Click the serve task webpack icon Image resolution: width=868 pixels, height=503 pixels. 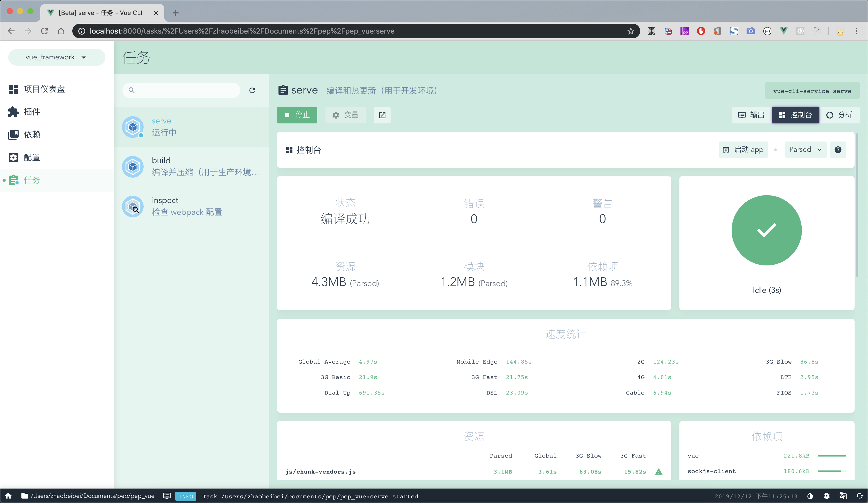pos(133,127)
